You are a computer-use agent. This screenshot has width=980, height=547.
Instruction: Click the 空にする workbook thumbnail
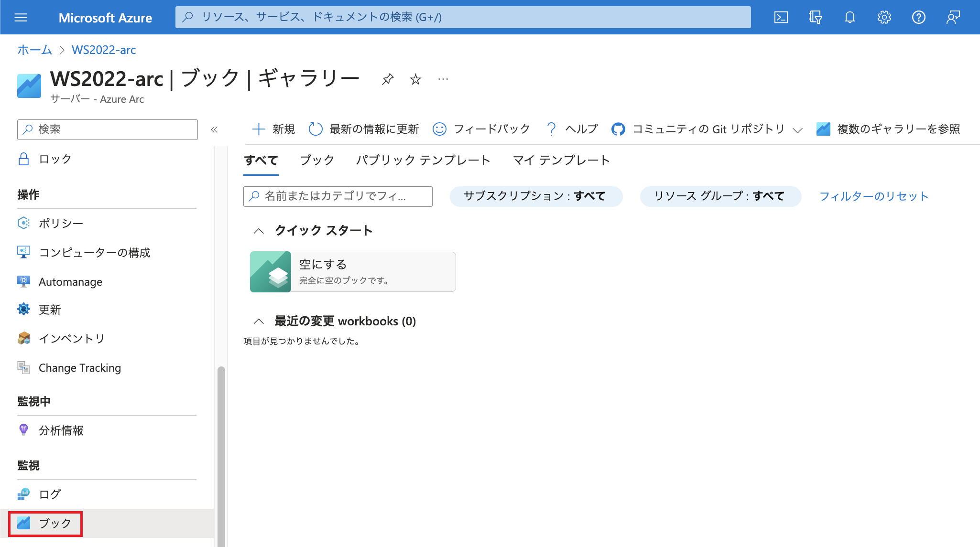click(x=271, y=272)
